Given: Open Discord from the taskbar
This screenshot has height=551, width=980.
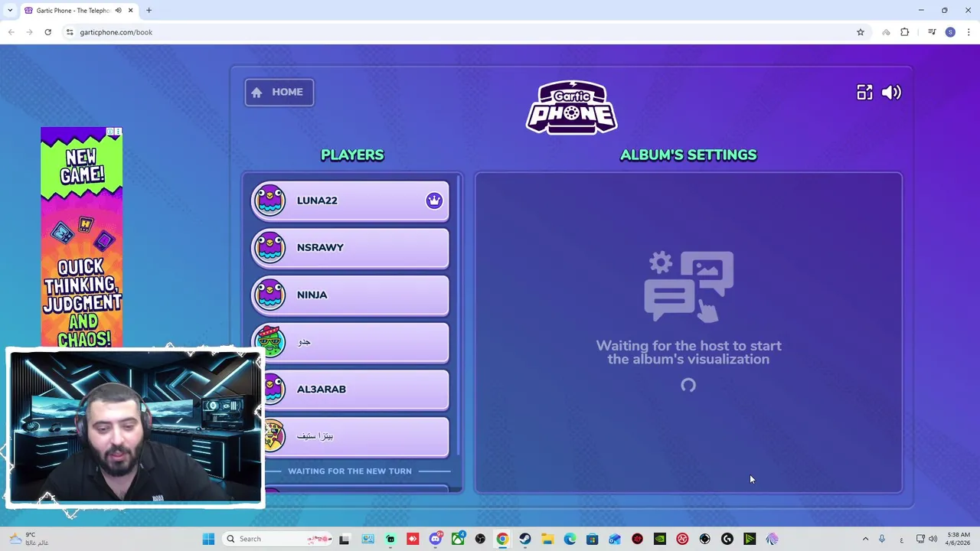Looking at the screenshot, I should point(435,539).
